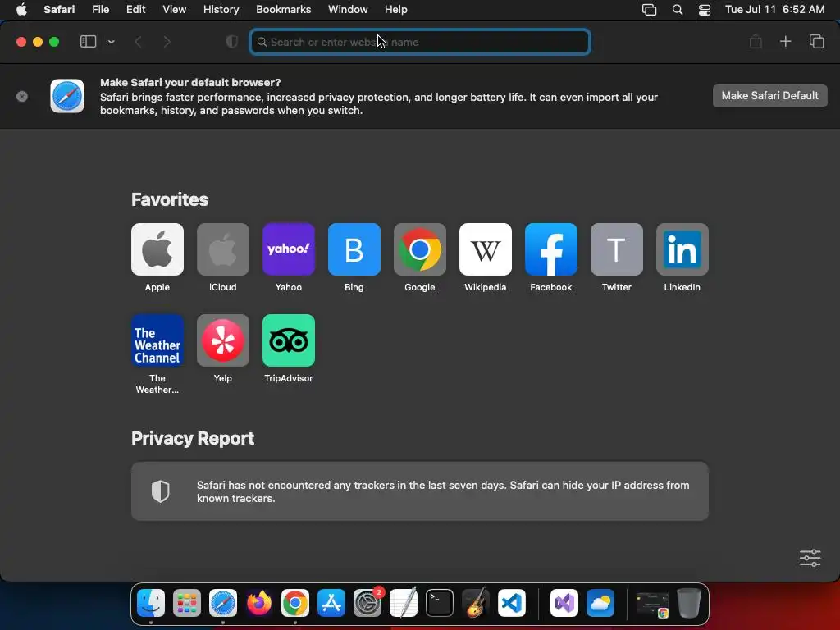Open the File menu

pyautogui.click(x=100, y=9)
